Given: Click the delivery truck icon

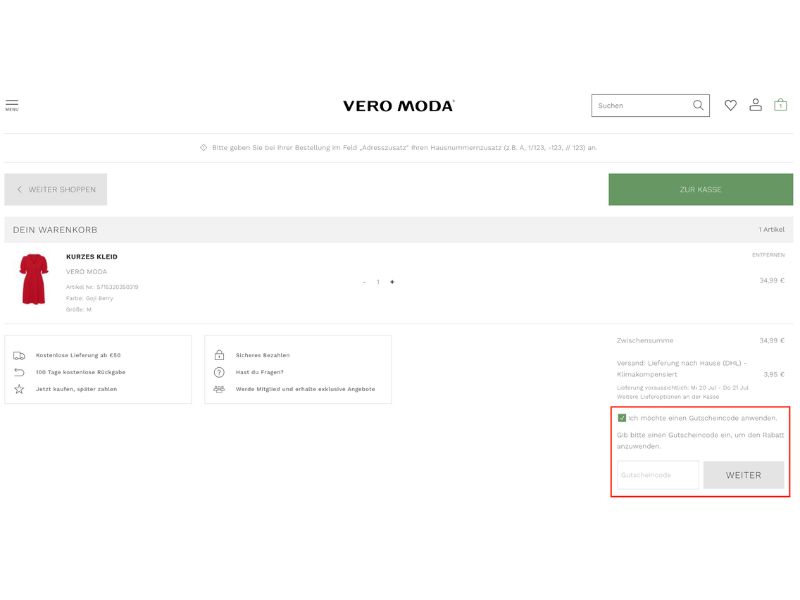Looking at the screenshot, I should point(19,355).
